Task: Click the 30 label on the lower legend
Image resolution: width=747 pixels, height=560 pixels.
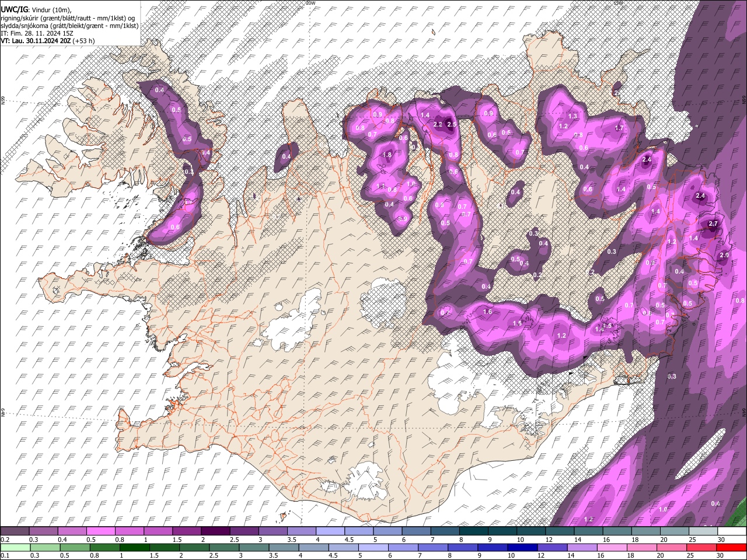Action: pyautogui.click(x=721, y=556)
